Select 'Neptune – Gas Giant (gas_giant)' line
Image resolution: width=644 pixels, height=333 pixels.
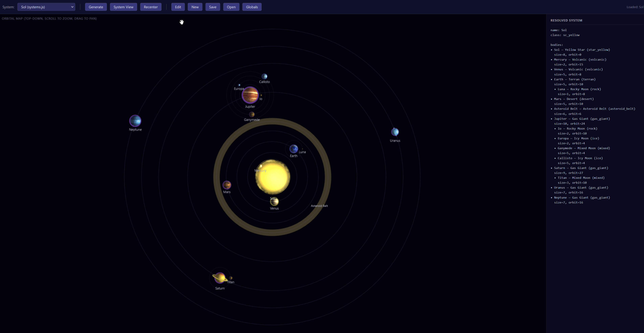(582, 198)
